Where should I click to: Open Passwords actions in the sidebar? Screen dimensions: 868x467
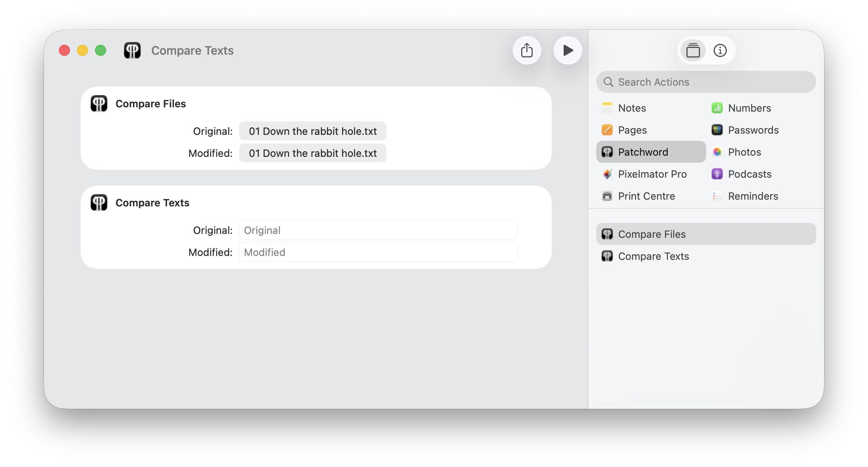click(x=753, y=130)
